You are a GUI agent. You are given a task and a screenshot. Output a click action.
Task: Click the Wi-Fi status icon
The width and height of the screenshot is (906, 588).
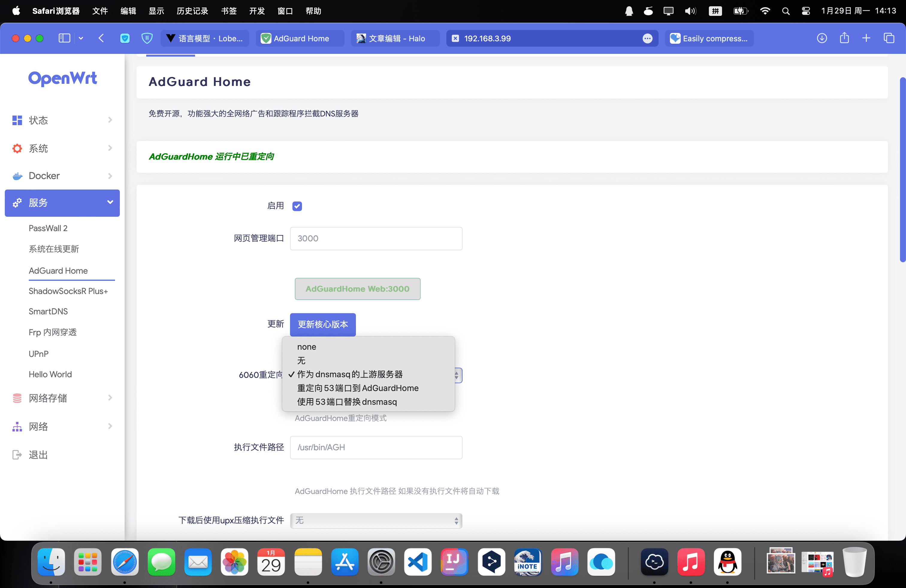pos(765,11)
